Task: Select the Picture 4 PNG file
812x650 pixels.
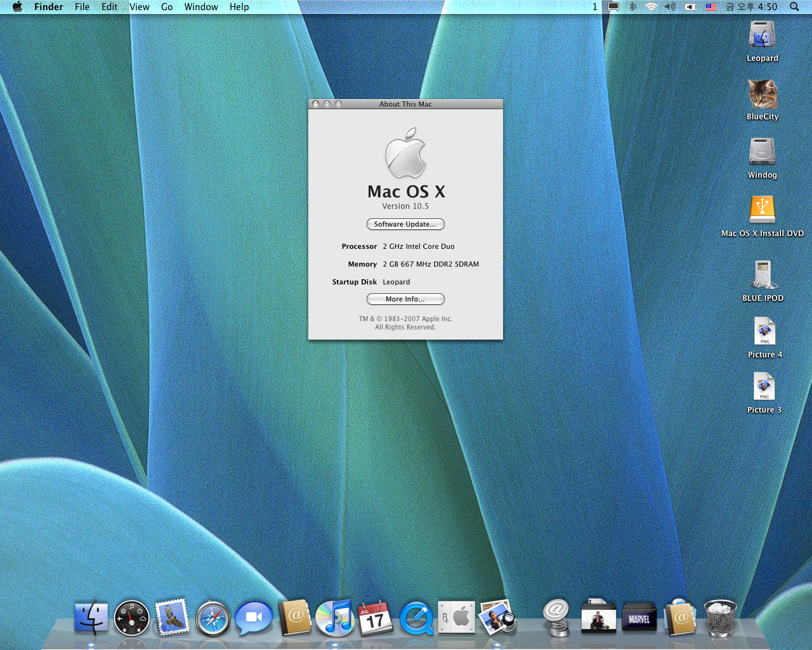Action: coord(764,338)
